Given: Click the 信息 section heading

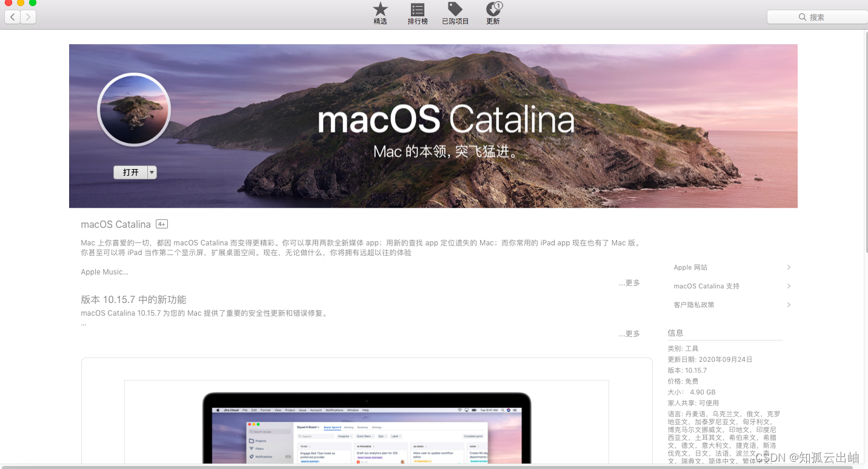Looking at the screenshot, I should point(675,333).
